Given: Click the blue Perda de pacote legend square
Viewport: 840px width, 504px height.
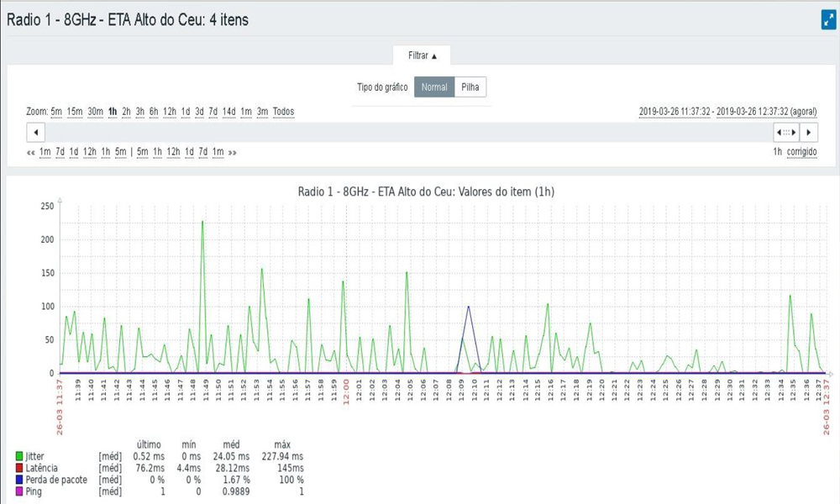Looking at the screenshot, I should coord(19,479).
